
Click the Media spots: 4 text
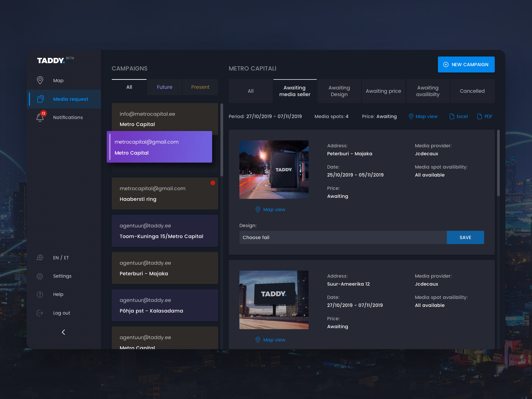tap(332, 116)
